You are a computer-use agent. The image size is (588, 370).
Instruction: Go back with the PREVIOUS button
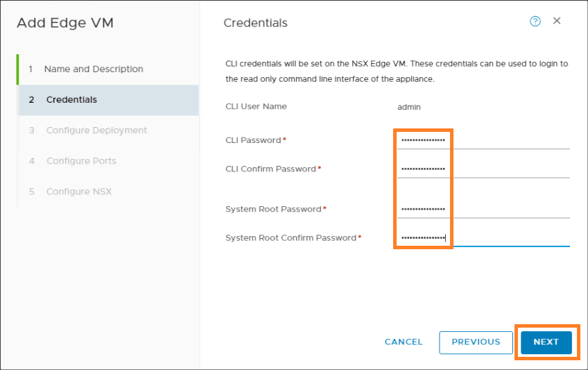click(x=476, y=342)
